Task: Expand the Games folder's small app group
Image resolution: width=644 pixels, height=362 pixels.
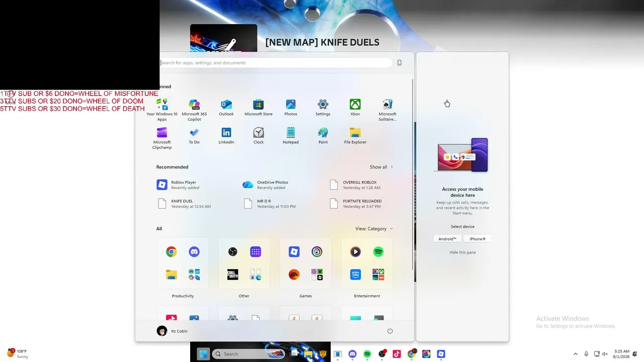Action: [x=317, y=275]
